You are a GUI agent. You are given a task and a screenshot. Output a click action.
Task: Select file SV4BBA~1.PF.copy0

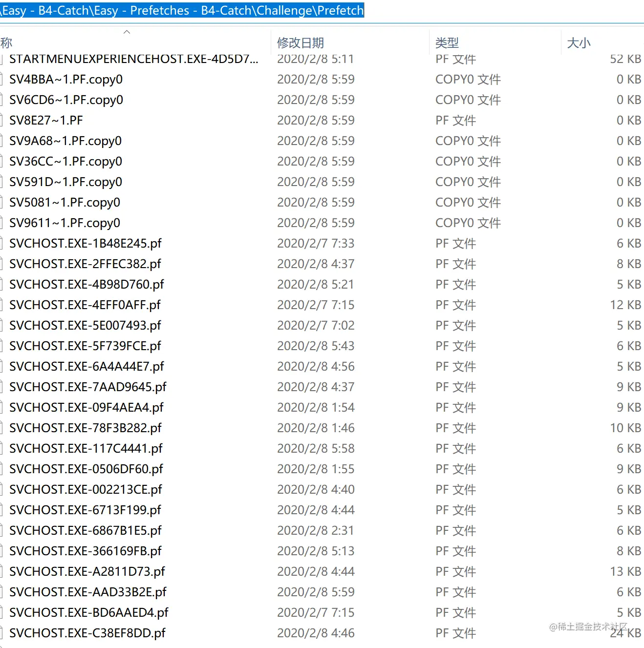(x=66, y=80)
